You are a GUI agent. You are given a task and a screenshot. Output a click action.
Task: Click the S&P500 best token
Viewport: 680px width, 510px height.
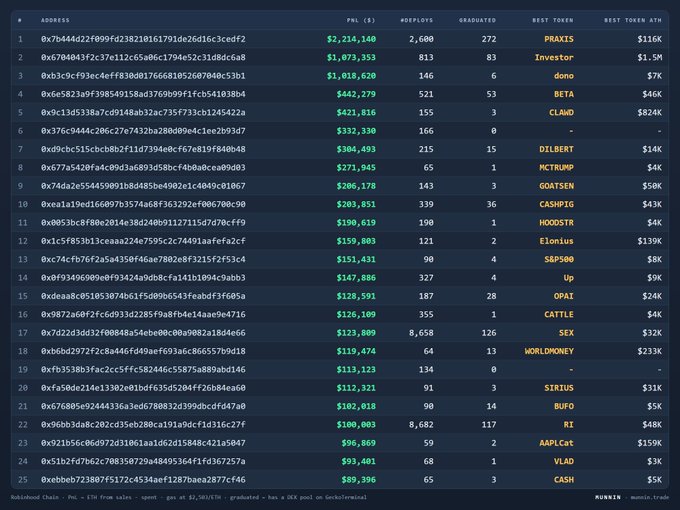559,259
